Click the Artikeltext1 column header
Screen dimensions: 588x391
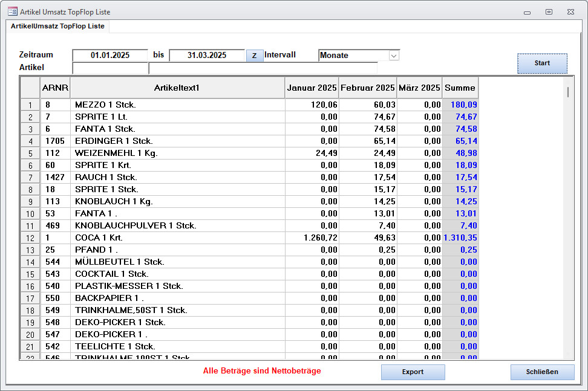tap(177, 88)
